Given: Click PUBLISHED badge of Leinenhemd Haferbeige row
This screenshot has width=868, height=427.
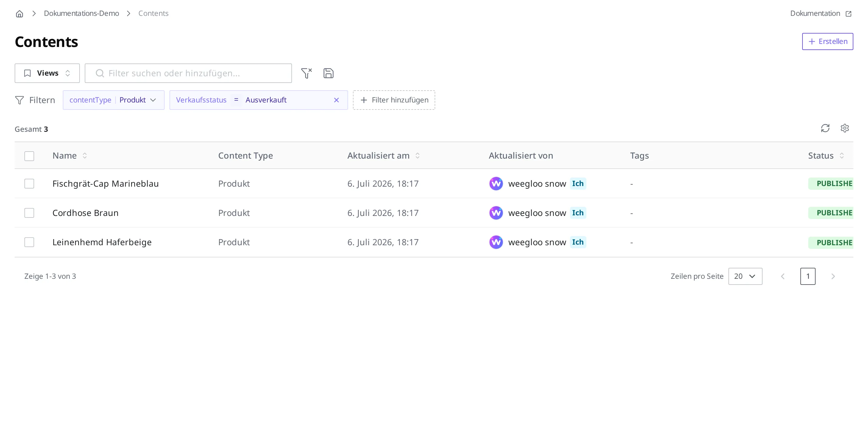Looking at the screenshot, I should click(x=831, y=242).
